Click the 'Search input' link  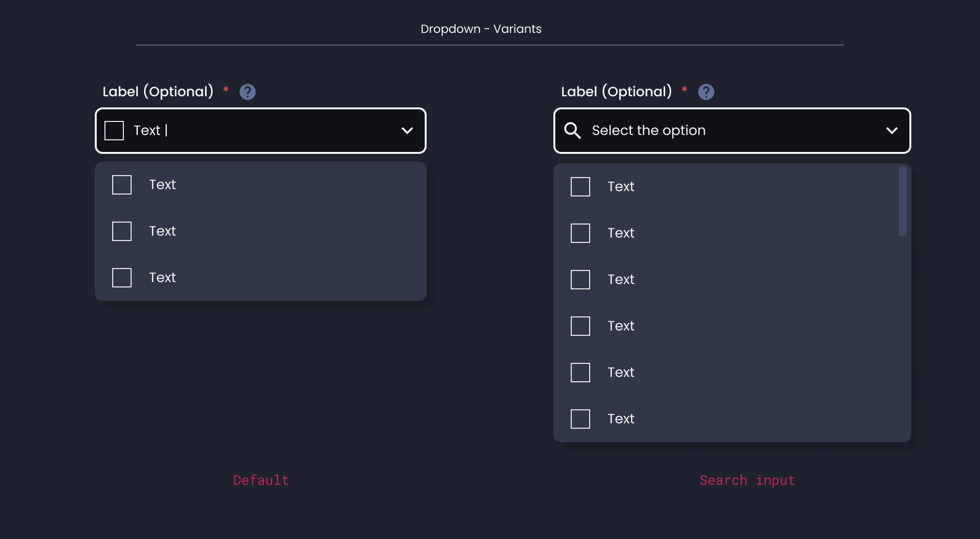click(x=746, y=480)
